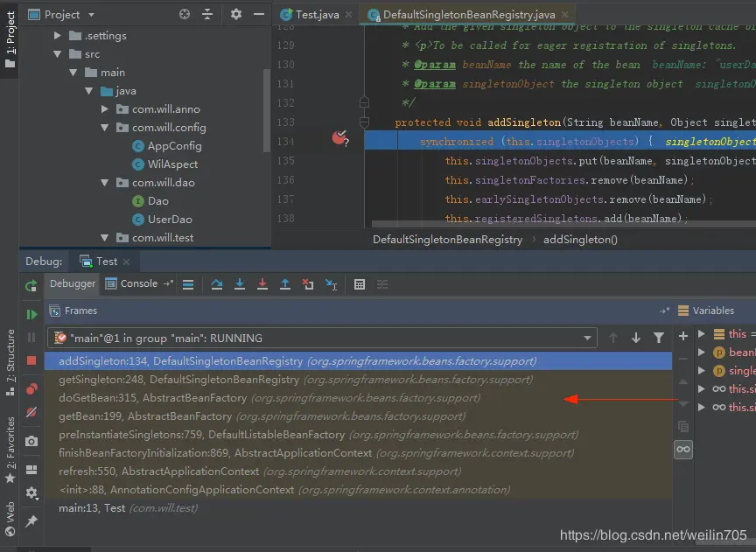756x552 pixels.
Task: Expand the com.will.anno package
Action: (105, 109)
